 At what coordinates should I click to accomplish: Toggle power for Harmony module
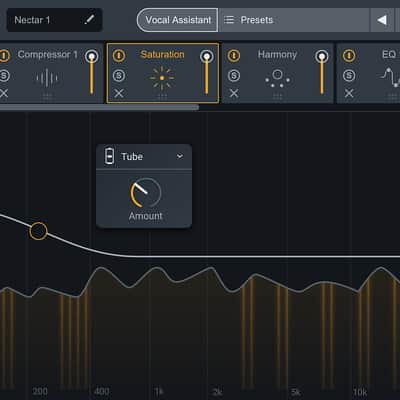tap(234, 55)
